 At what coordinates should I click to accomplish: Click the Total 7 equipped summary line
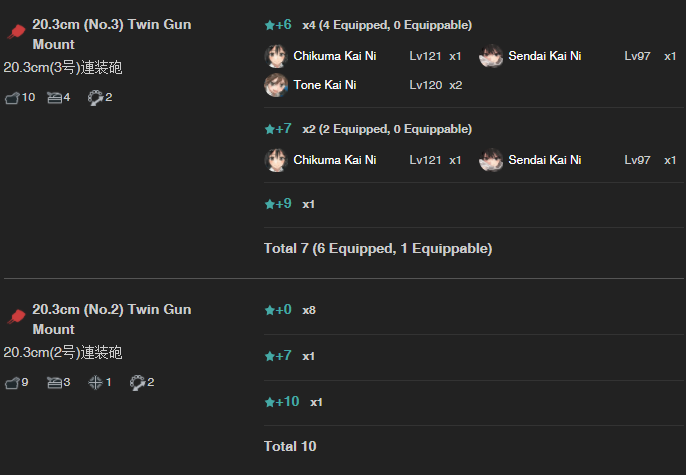pyautogui.click(x=378, y=248)
